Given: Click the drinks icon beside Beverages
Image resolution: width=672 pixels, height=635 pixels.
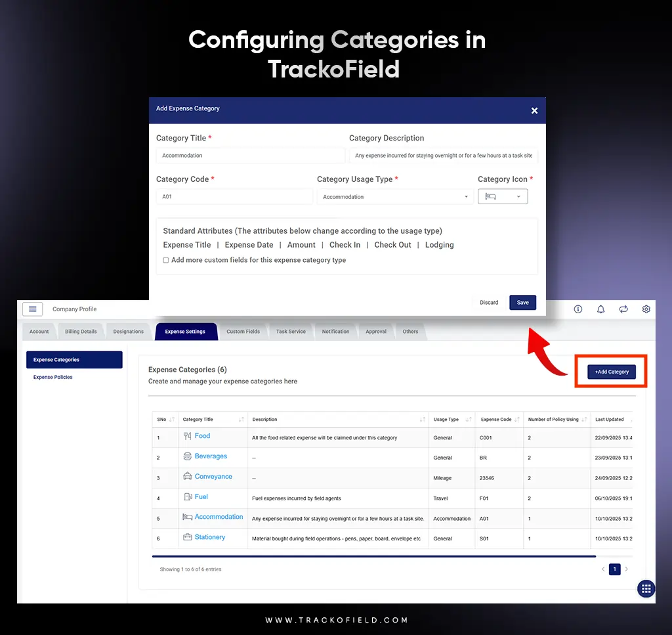Looking at the screenshot, I should [188, 456].
